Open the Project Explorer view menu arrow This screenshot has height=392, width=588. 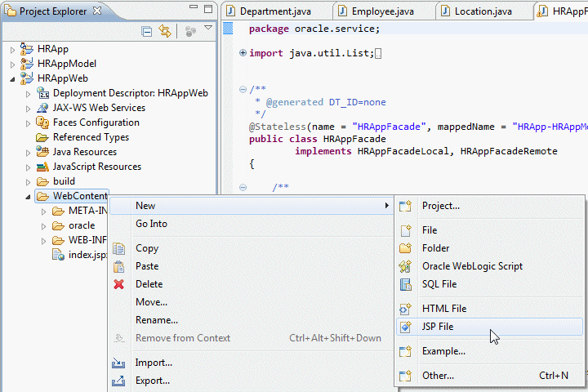pyautogui.click(x=208, y=29)
